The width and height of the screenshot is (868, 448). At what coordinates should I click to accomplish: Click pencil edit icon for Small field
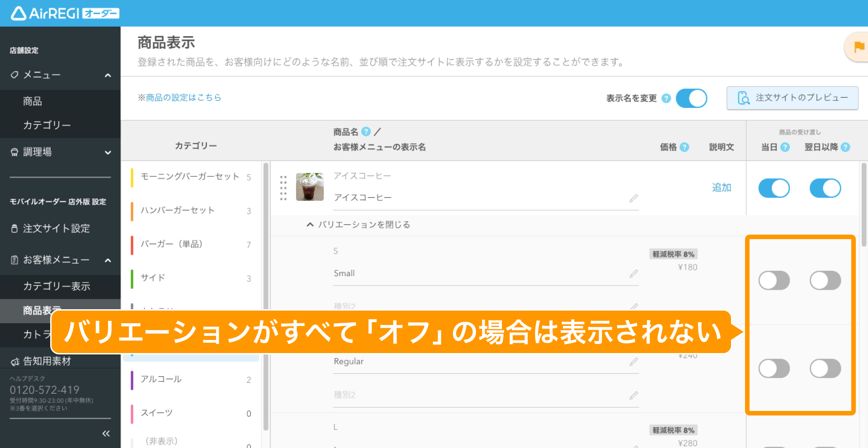tap(634, 274)
